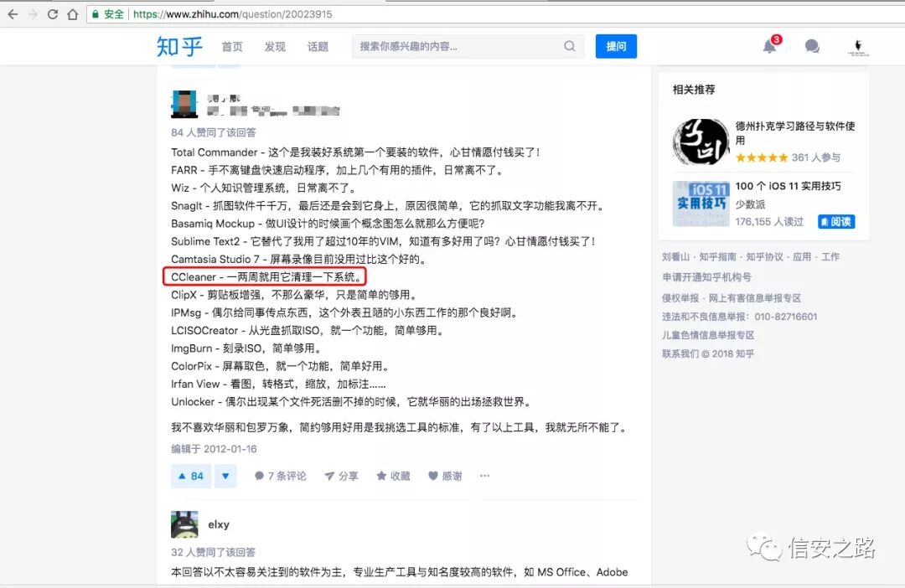Open the private messages chat icon
905x588 pixels.
tap(812, 46)
